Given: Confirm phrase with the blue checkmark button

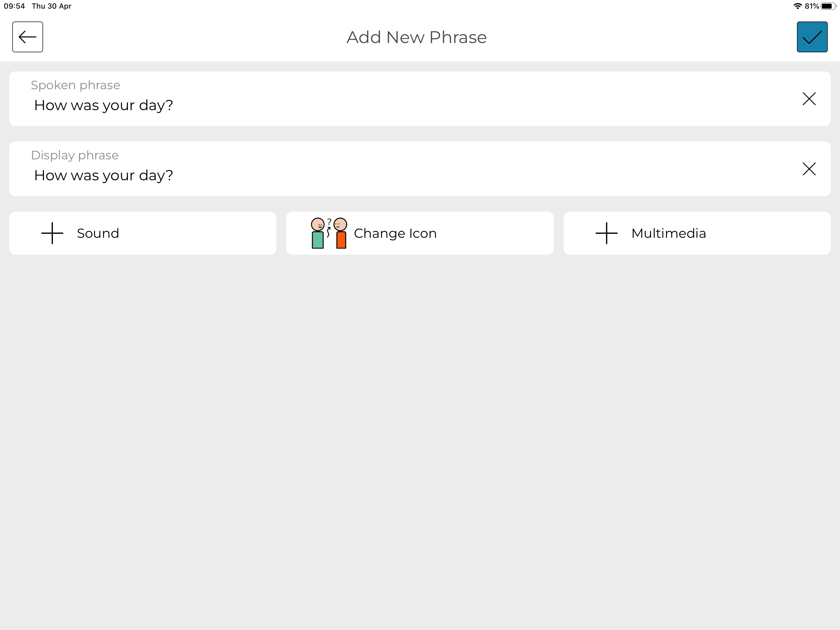Looking at the screenshot, I should [812, 37].
